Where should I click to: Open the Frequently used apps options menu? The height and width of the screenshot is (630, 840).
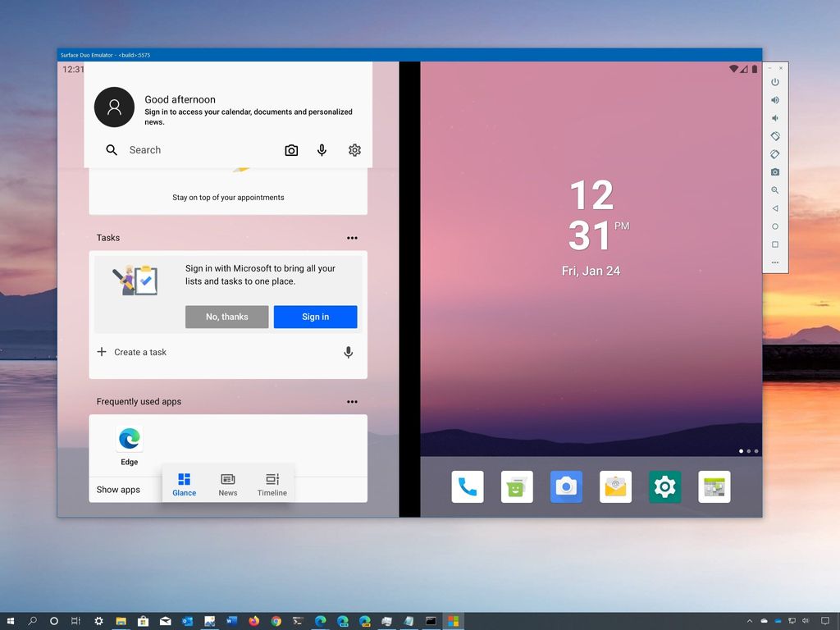coord(352,401)
